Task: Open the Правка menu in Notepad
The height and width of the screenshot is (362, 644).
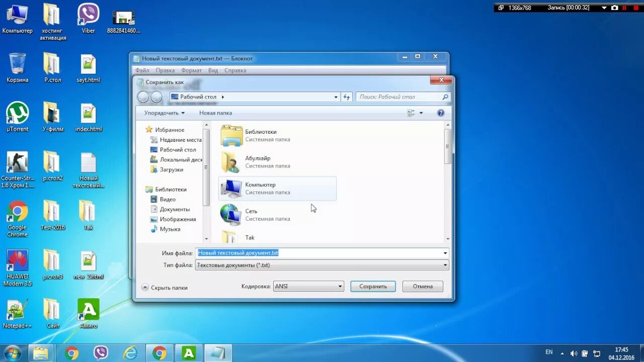Action: pos(165,70)
